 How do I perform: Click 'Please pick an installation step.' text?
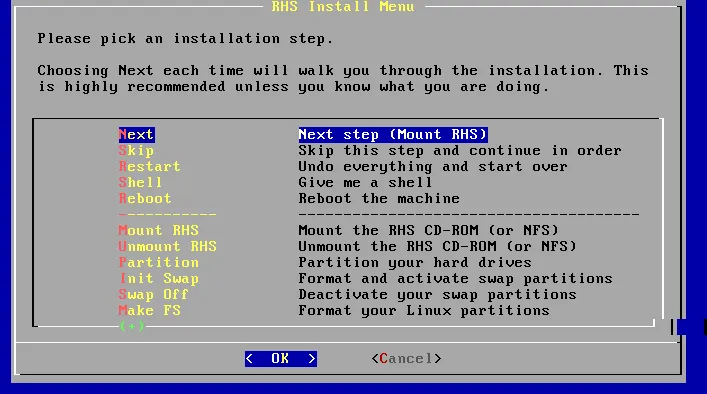[x=185, y=39]
